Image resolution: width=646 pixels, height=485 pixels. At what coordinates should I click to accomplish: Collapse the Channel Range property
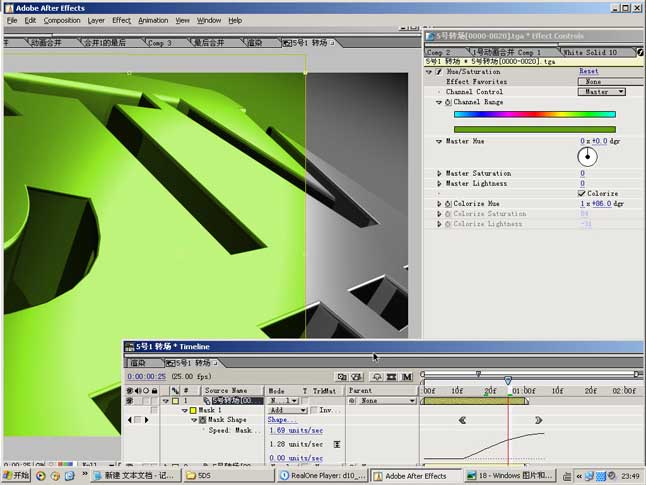(439, 102)
